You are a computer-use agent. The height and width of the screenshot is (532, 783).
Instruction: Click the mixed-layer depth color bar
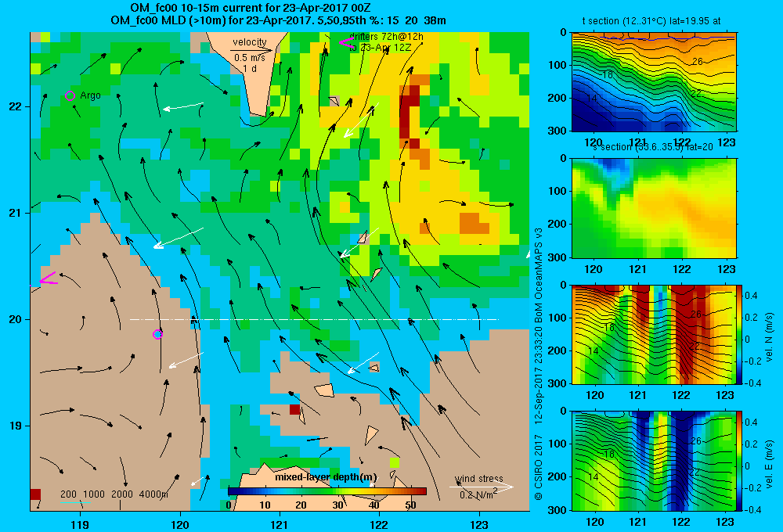tap(327, 491)
